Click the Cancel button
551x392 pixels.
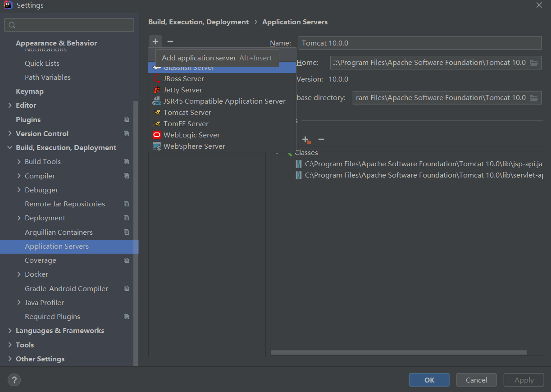477,380
